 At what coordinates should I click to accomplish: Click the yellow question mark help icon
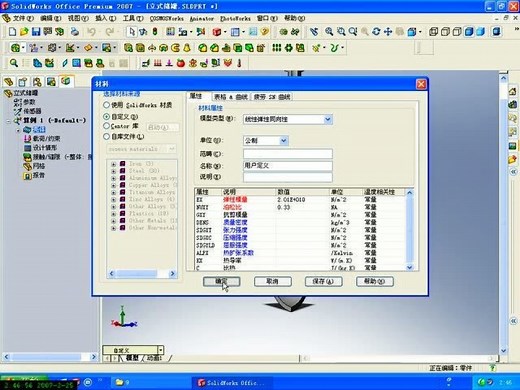(x=265, y=32)
